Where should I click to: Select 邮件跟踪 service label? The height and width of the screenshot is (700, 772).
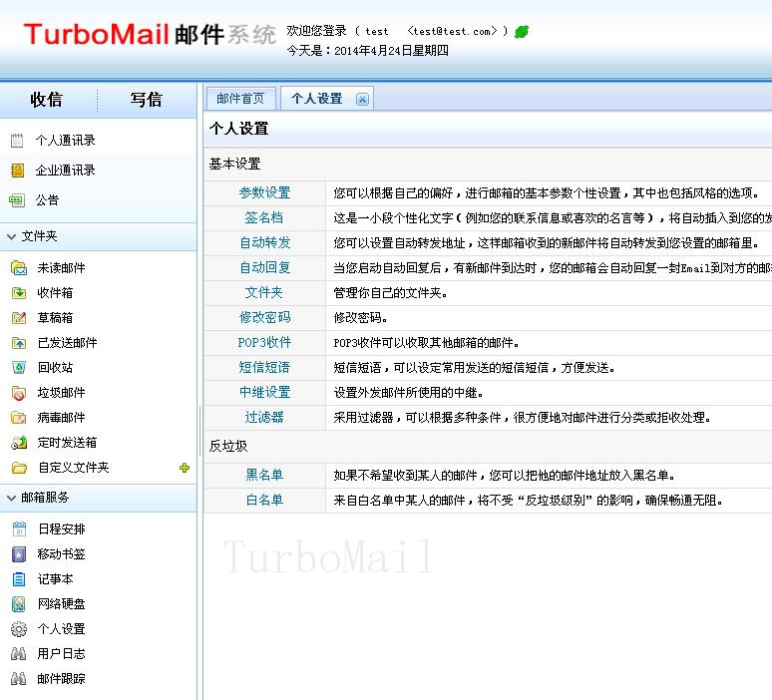(62, 679)
